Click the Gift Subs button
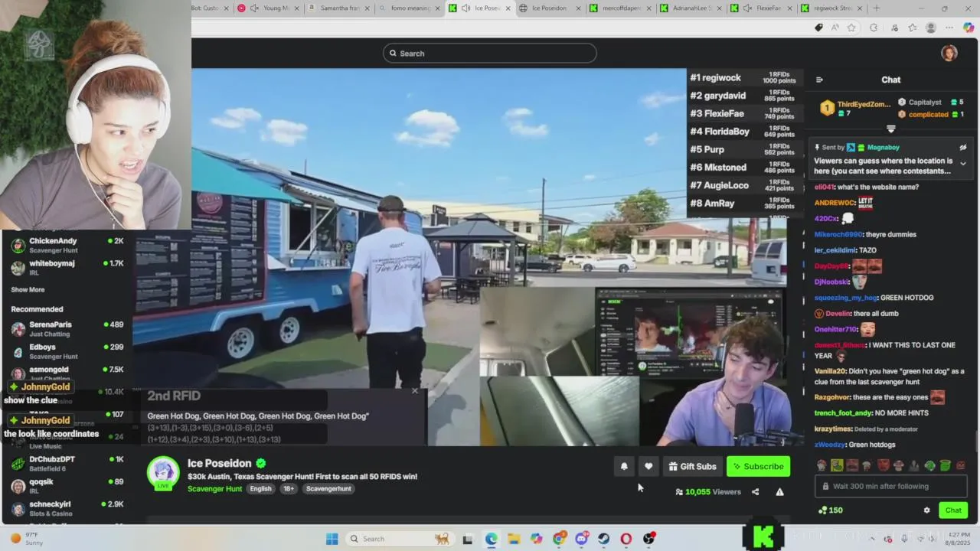980x551 pixels. pyautogui.click(x=692, y=467)
